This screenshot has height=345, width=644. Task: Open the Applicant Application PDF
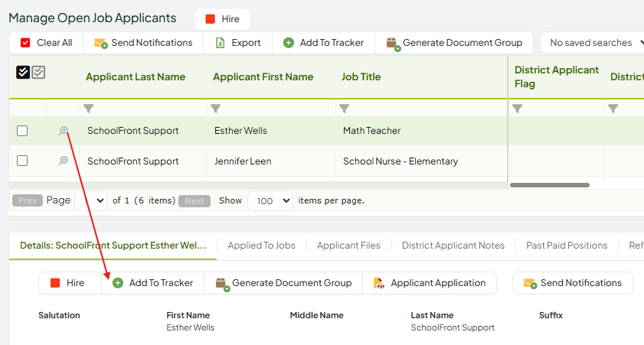(430, 283)
